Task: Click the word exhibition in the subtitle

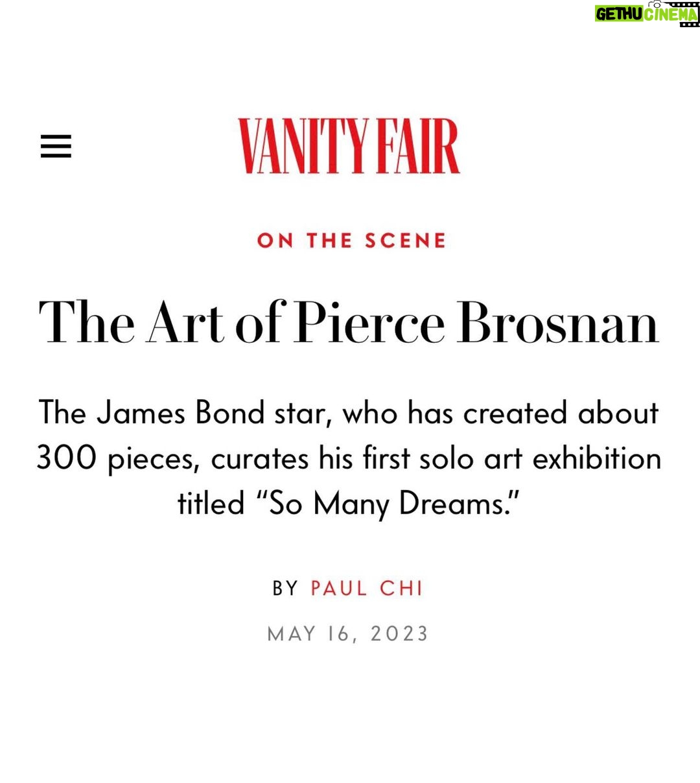Action: (597, 458)
